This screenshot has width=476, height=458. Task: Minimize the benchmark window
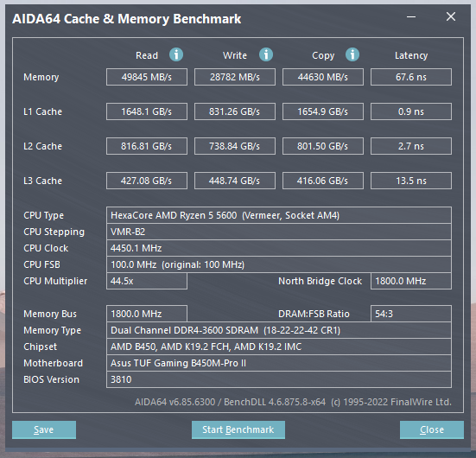point(411,16)
